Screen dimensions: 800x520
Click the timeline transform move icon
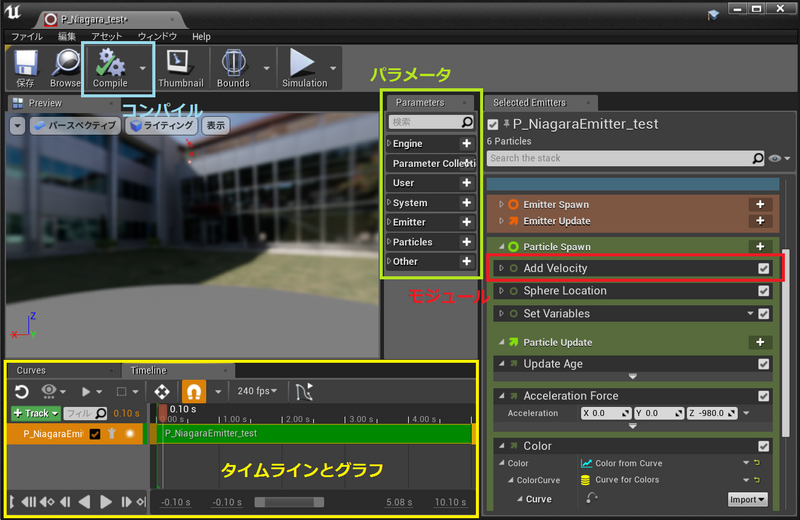[x=162, y=391]
